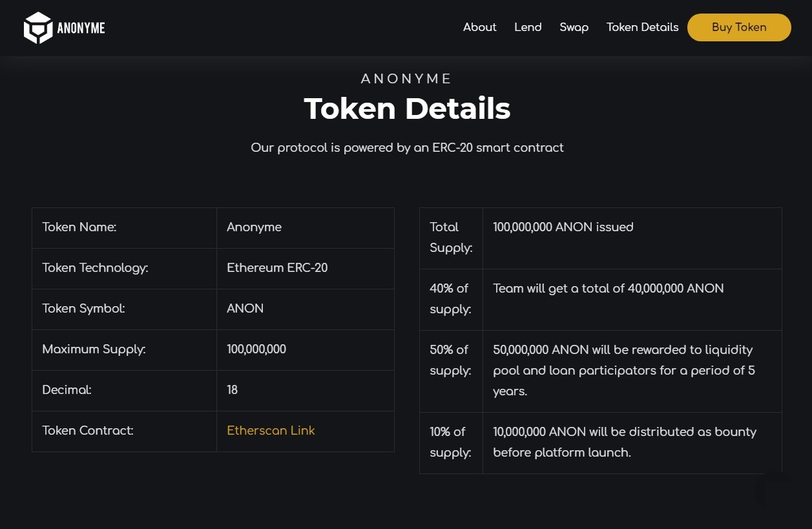
Task: Click the 50% of supply label
Action: (x=450, y=360)
